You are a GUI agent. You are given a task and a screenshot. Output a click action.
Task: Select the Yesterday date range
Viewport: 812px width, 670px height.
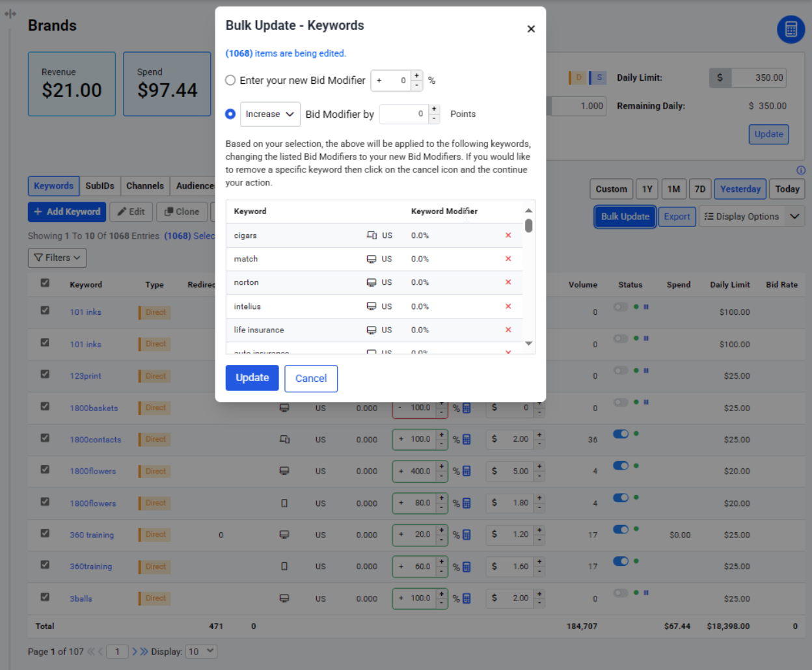coord(740,189)
